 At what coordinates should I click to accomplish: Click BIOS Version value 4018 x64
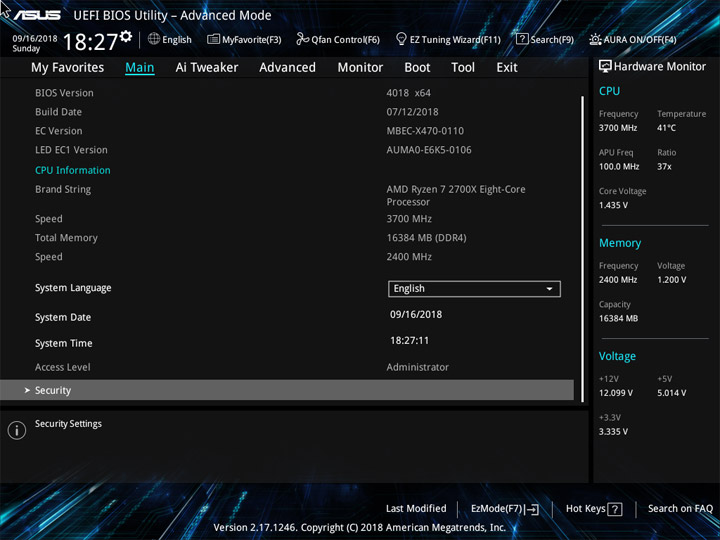pyautogui.click(x=408, y=93)
